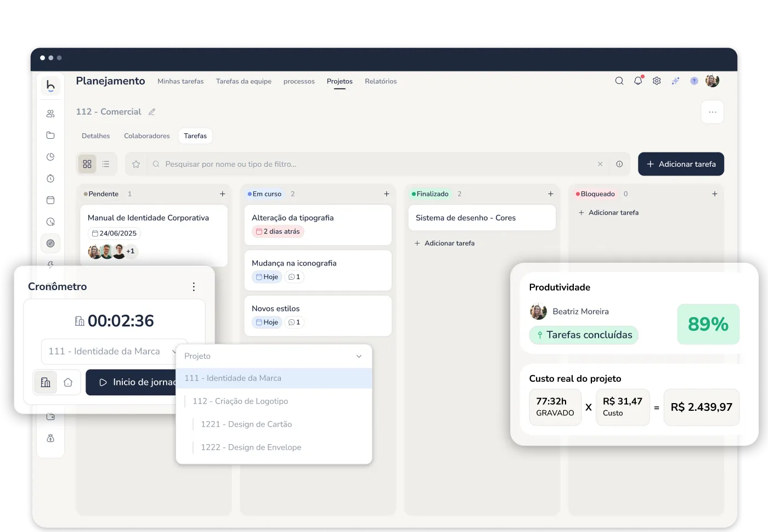Image resolution: width=768 pixels, height=532 pixels.
Task: Open the clock history icon in sidebar
Action: [x=50, y=222]
